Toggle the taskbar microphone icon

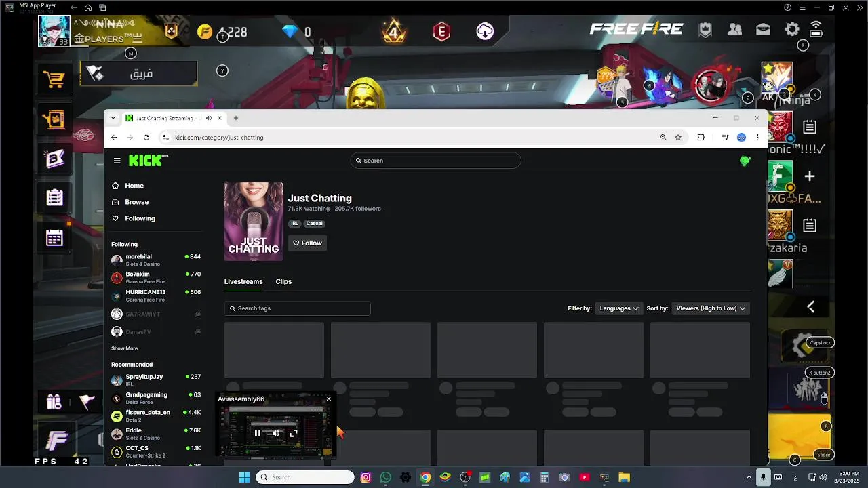[764, 477]
